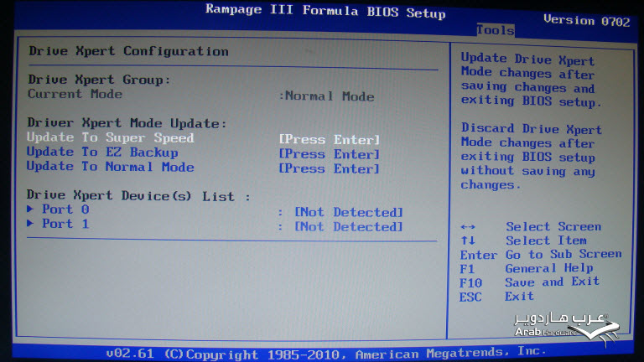Select Update To Super Speed option
The width and height of the screenshot is (644, 362).
[110, 137]
